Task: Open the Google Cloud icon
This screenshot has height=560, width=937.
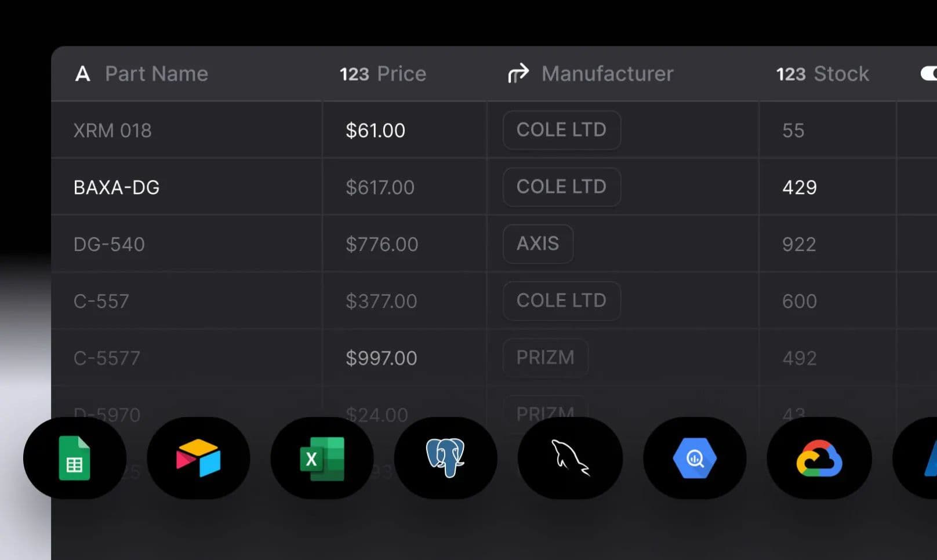Action: pyautogui.click(x=819, y=458)
